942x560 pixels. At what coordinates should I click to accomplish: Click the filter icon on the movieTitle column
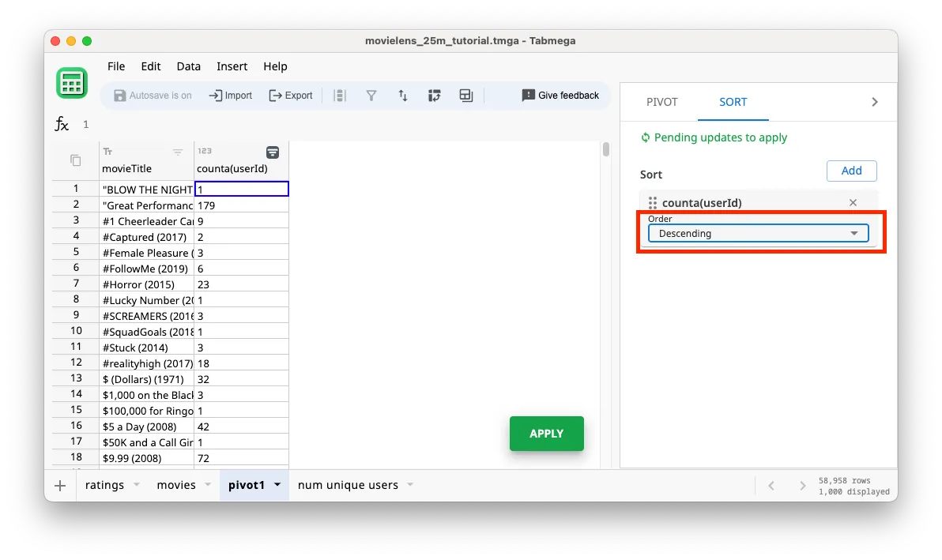(179, 152)
